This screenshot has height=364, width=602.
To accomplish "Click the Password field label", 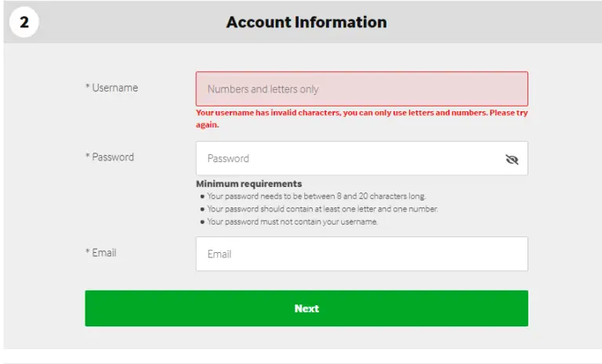I will point(113,157).
